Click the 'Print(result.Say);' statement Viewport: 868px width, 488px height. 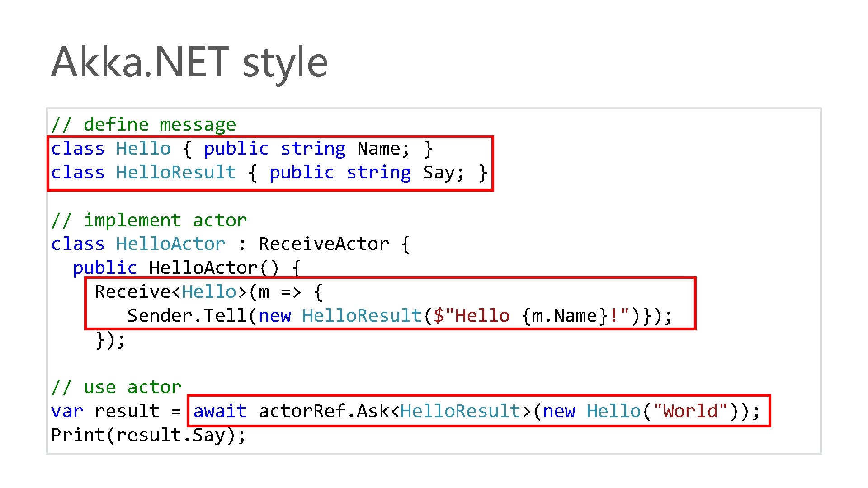click(148, 435)
